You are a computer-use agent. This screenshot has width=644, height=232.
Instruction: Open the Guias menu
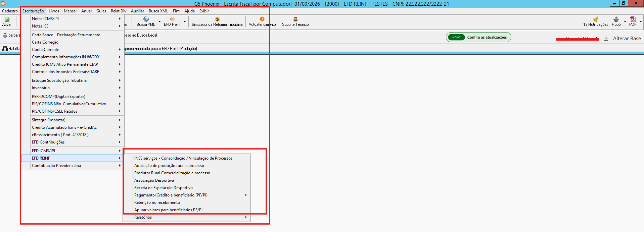101,11
